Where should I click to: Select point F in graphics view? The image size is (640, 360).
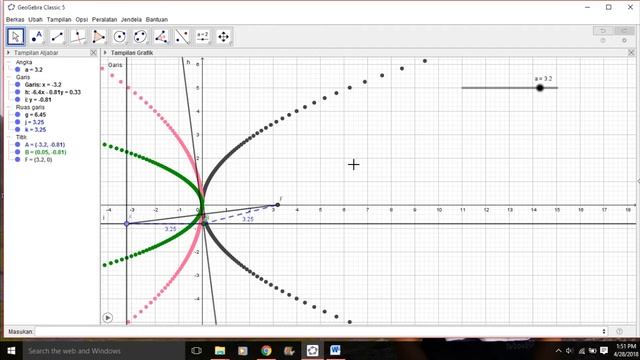[278, 205]
